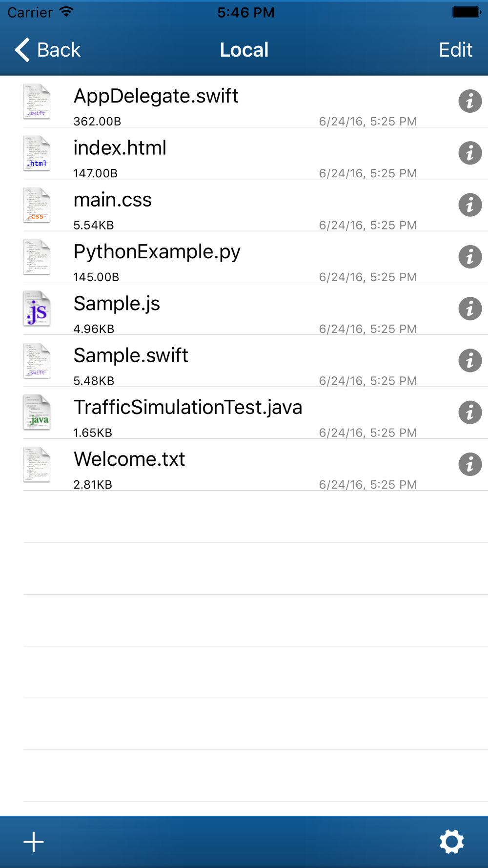Open settings gear in bottom toolbar
The width and height of the screenshot is (488, 868).
coord(451,842)
